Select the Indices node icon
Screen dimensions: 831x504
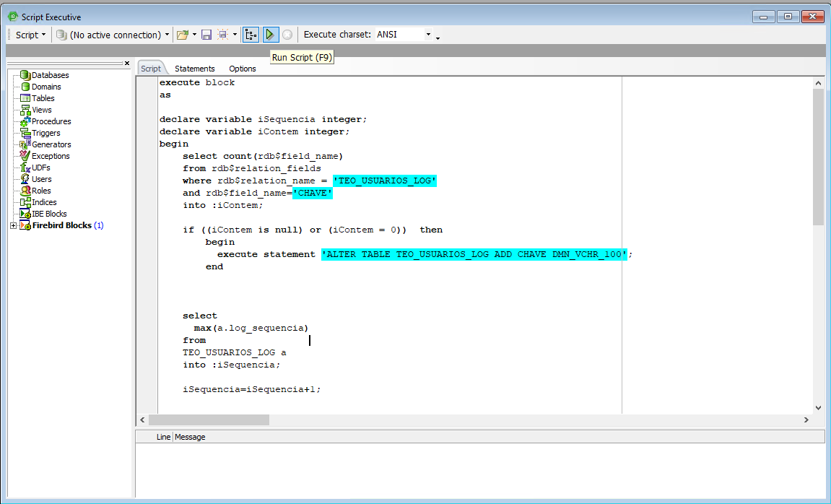25,202
